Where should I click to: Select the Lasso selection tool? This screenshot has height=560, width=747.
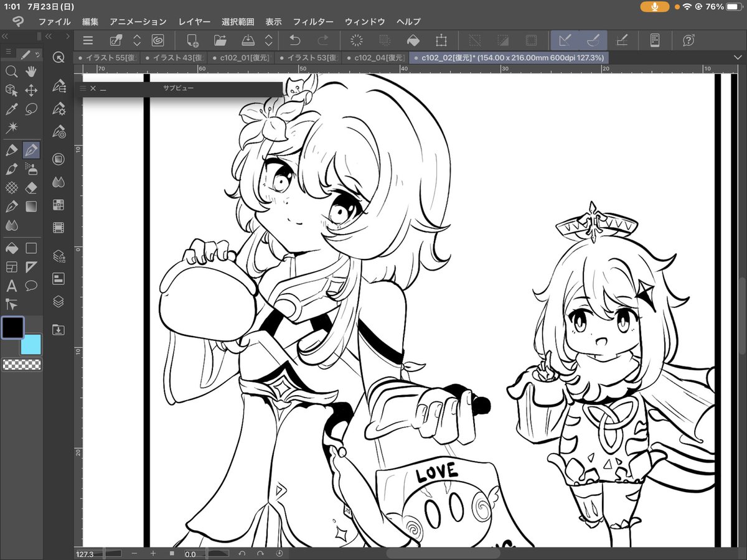pos(31,110)
